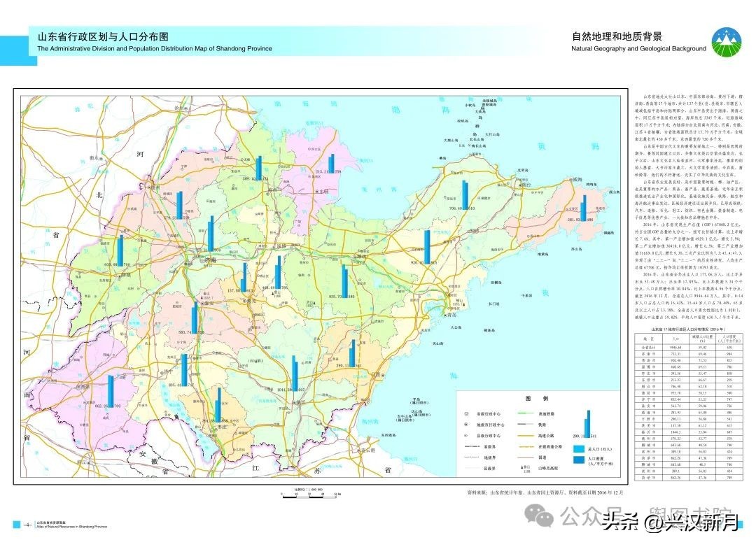Click the 图例 legend title
This screenshot has height=547, width=756.
[x=535, y=398]
